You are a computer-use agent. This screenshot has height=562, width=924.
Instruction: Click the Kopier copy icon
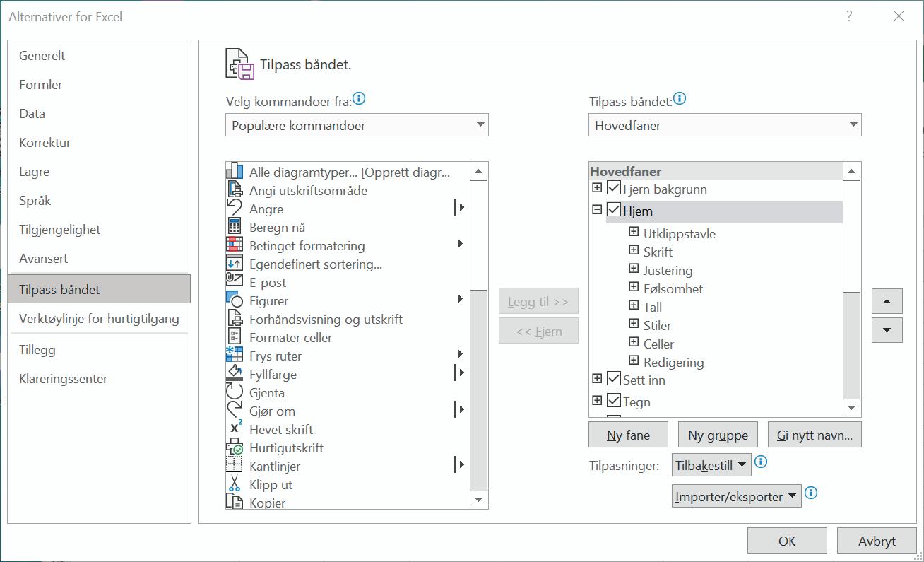click(235, 502)
